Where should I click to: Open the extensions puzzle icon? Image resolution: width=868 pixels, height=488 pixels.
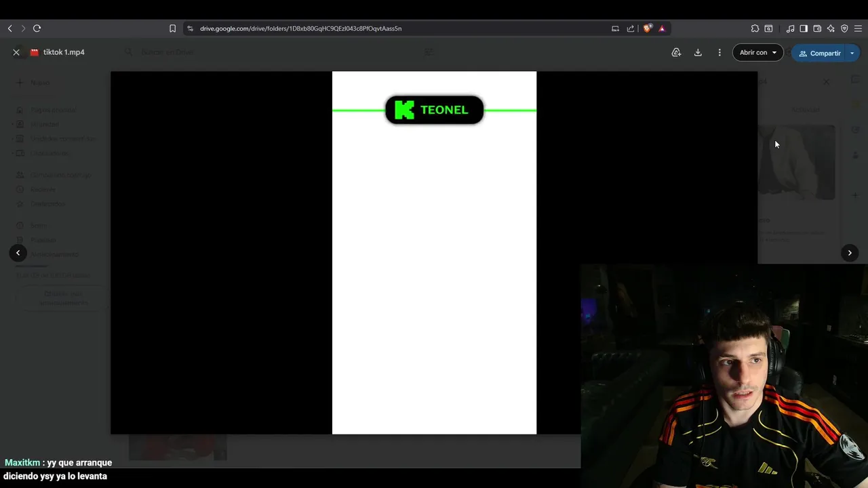click(755, 28)
